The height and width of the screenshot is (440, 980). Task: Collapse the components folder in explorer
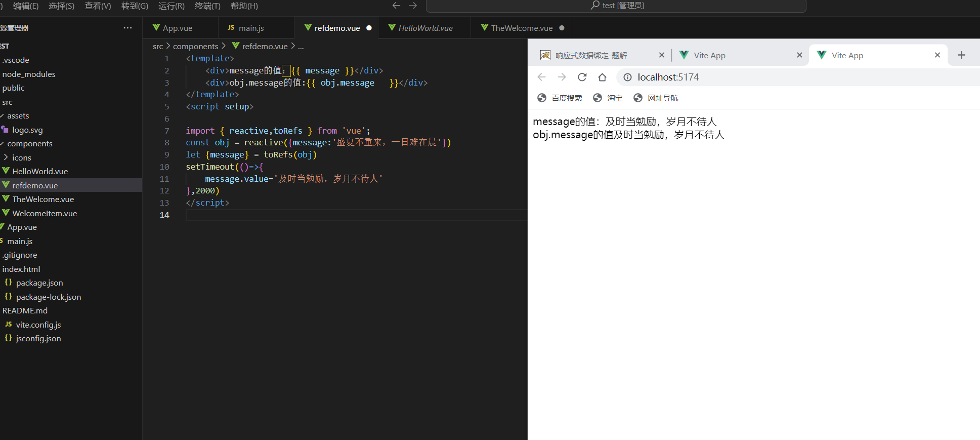tap(2, 144)
